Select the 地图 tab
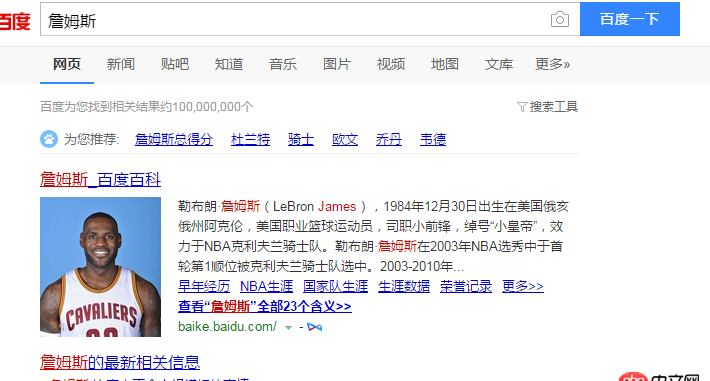 click(x=445, y=64)
